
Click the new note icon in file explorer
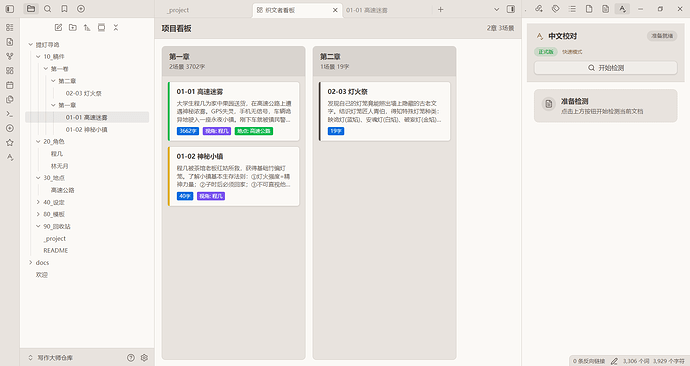58,27
